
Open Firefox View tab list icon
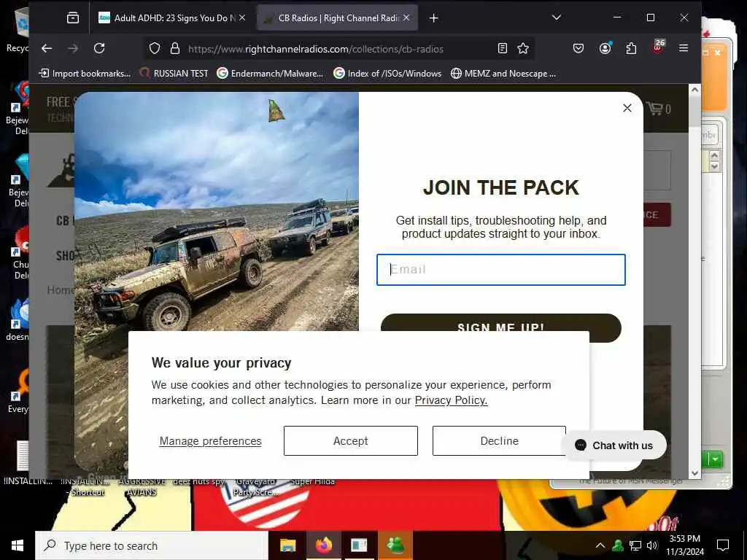(73, 18)
